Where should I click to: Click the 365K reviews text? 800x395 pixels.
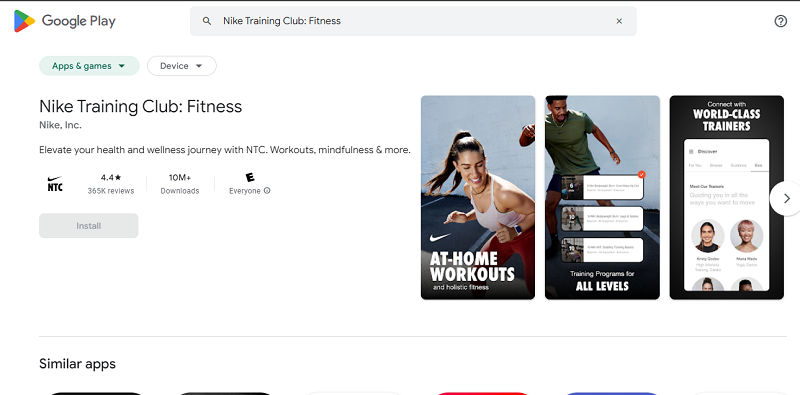point(111,191)
